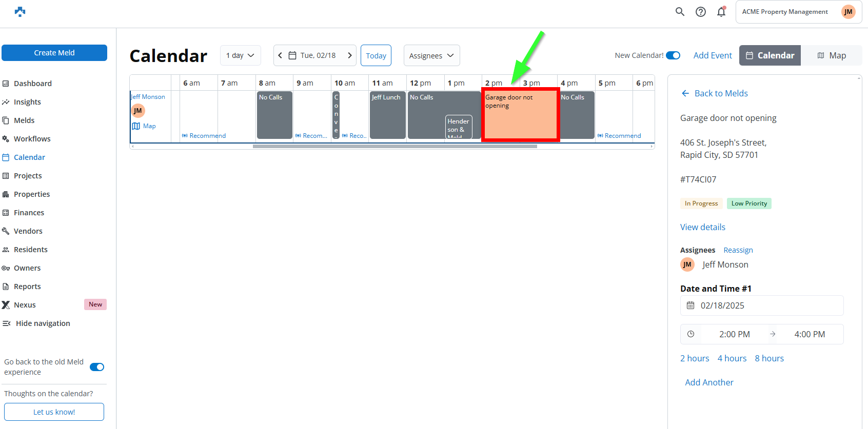Open the View details link
Screen dimensions: 868x429
702,227
